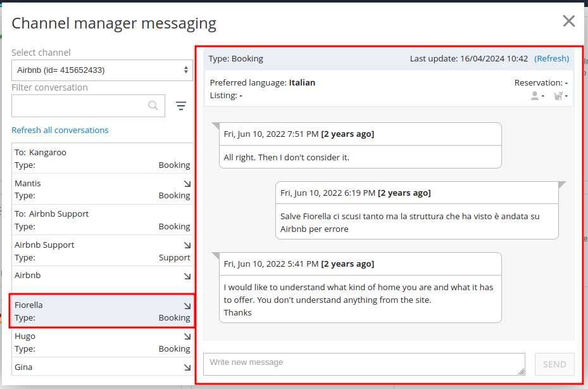Click the arrow icon on Hugo conversation

(x=187, y=336)
